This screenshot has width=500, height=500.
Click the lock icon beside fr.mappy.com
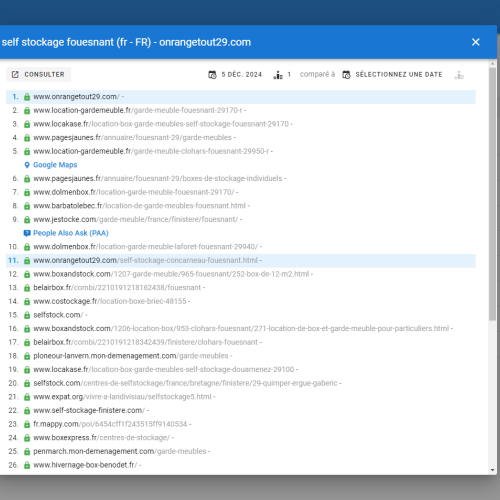pos(27,424)
